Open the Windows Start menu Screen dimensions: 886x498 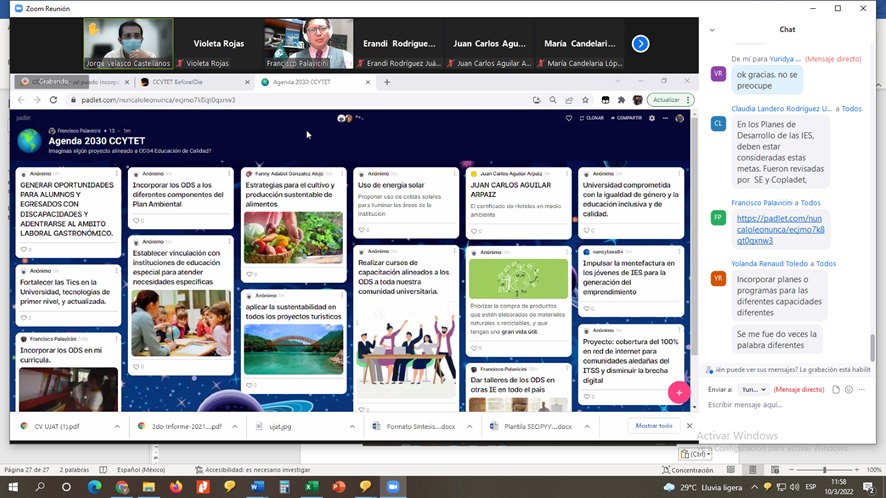click(12, 487)
